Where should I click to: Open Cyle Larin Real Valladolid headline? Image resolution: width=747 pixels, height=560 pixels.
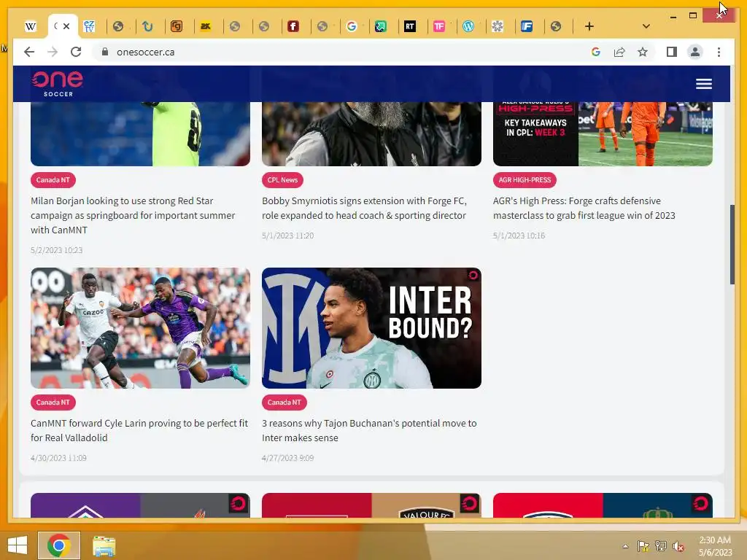pos(139,430)
